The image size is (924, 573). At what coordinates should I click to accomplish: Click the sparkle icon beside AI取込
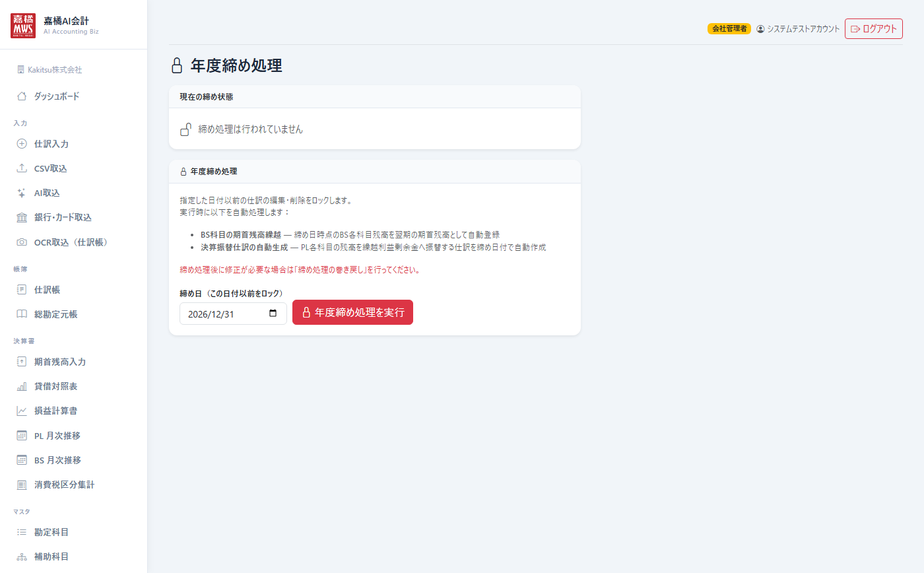tap(22, 193)
